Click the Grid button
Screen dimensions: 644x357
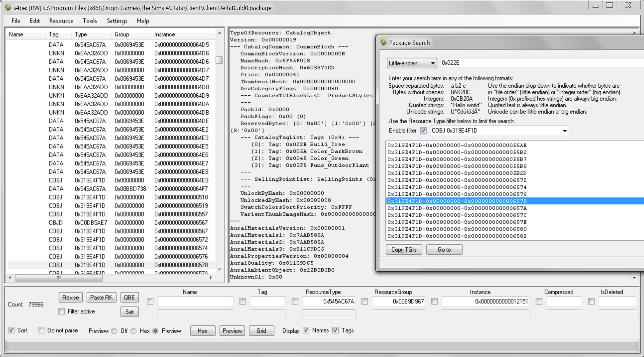click(x=261, y=331)
